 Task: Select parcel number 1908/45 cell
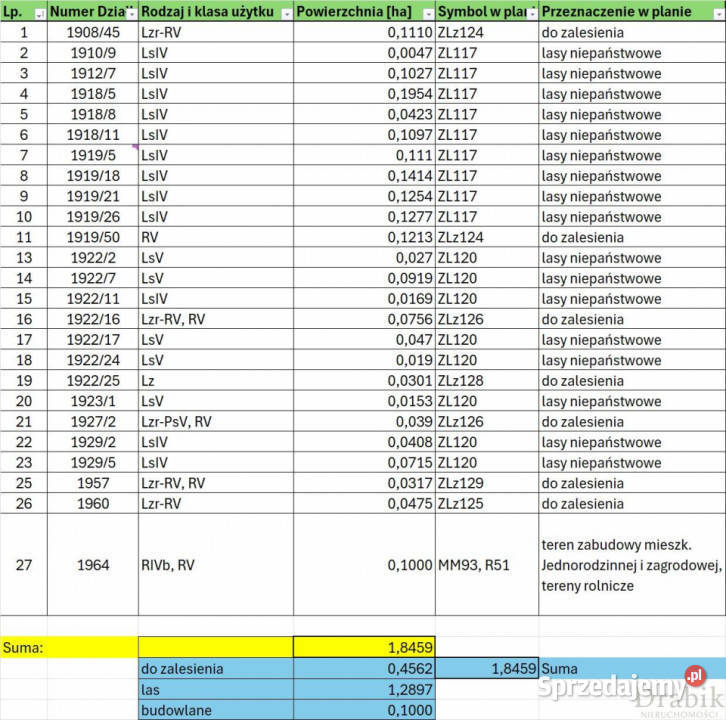pos(93,32)
